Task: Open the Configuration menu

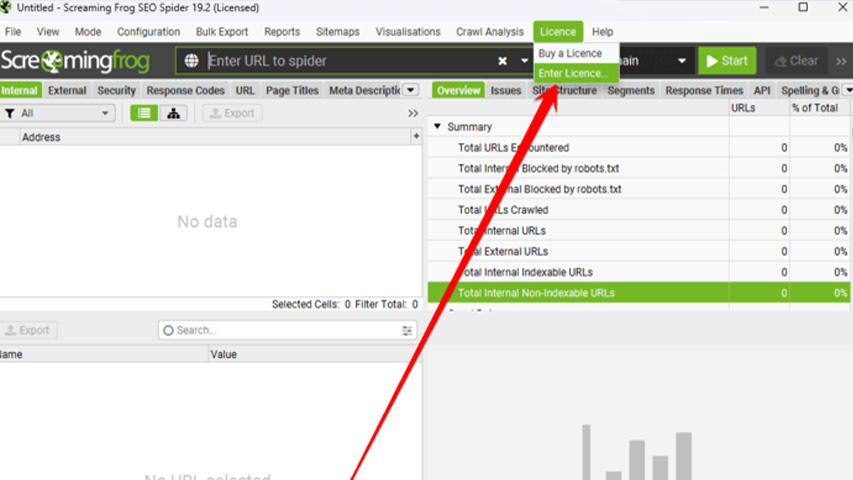Action: tap(148, 32)
